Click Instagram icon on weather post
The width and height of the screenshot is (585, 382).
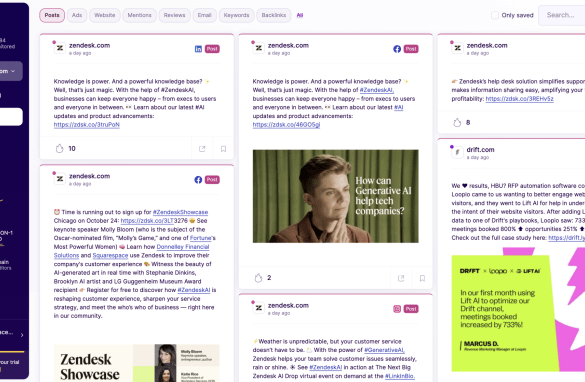pos(397,309)
